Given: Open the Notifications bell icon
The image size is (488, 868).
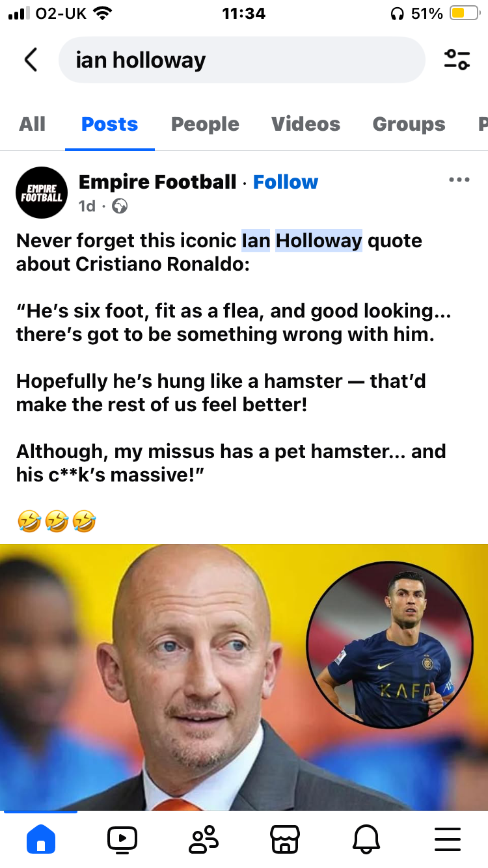Looking at the screenshot, I should click(366, 839).
